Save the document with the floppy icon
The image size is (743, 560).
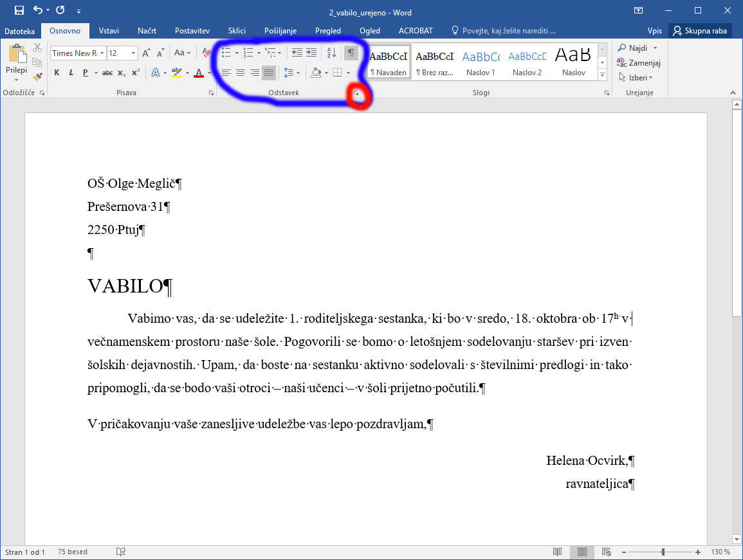click(19, 10)
